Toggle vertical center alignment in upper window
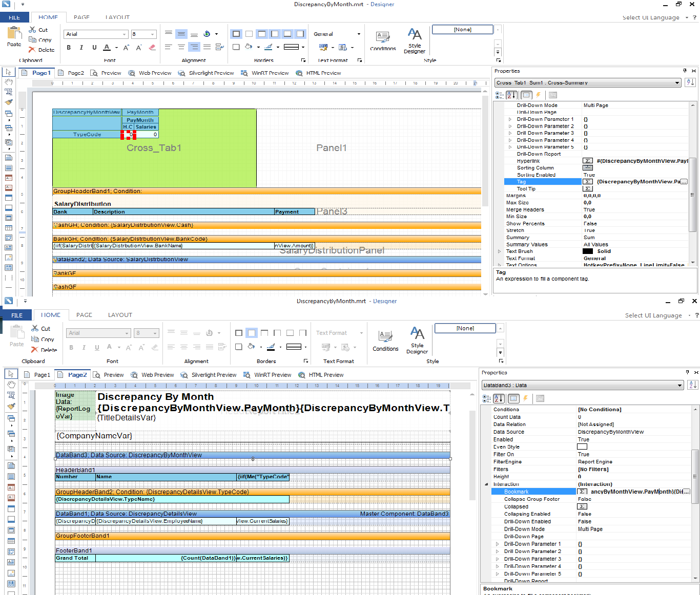This screenshot has height=595, width=700. 181,34
